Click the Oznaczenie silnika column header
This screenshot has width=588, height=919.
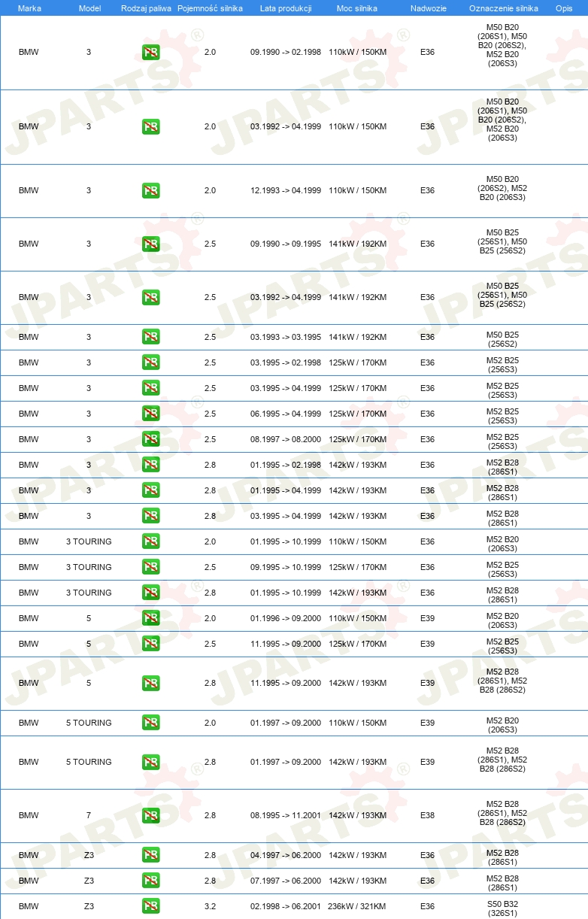click(503, 8)
